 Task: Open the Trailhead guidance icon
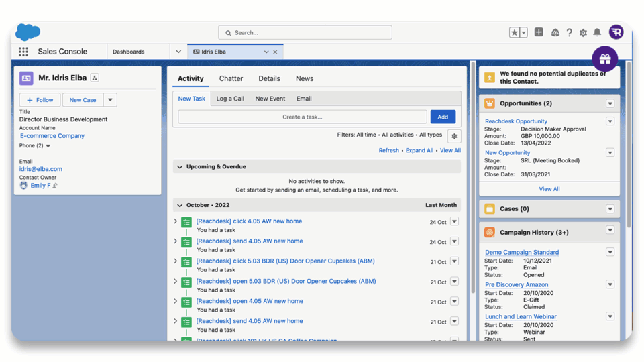click(555, 32)
